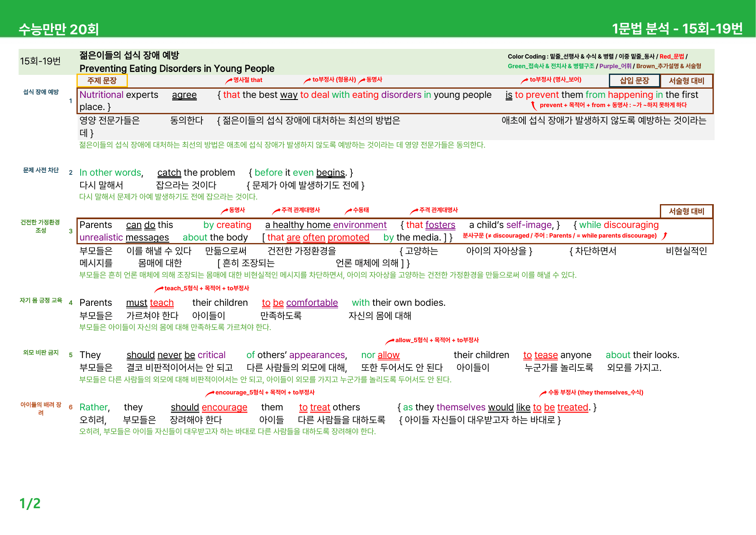Click the red arrow beside '수동태' label

pos(349,211)
